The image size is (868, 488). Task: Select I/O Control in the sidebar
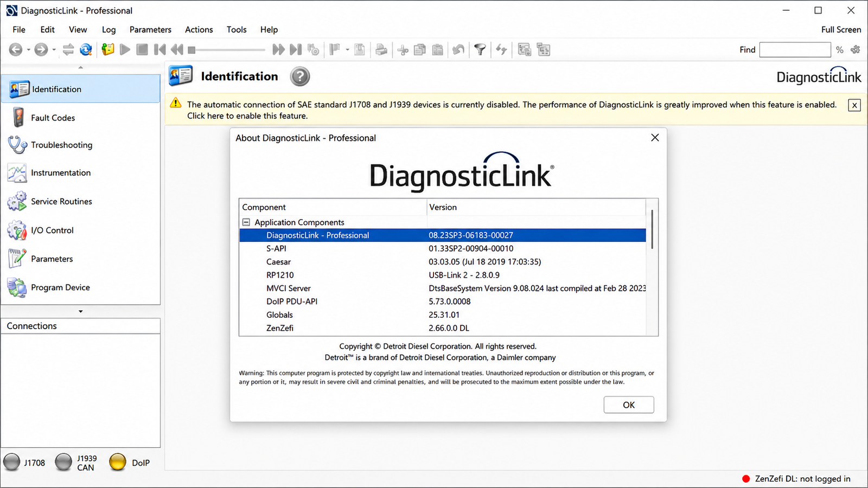tap(81, 230)
